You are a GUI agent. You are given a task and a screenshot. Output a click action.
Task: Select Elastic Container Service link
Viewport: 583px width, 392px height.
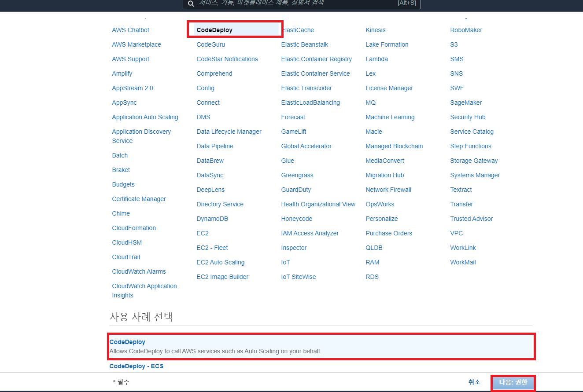pyautogui.click(x=316, y=73)
